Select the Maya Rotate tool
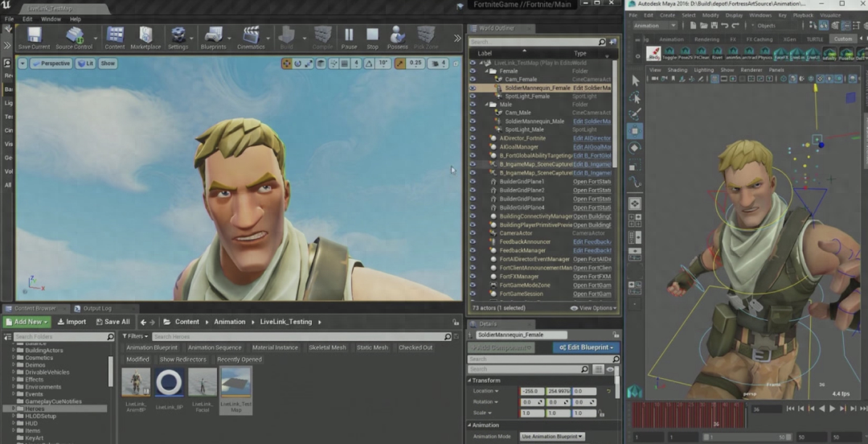 [x=635, y=148]
